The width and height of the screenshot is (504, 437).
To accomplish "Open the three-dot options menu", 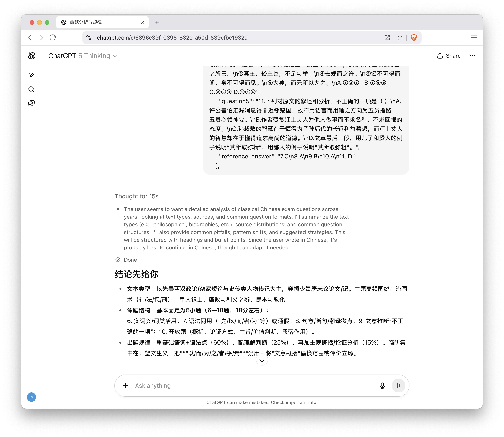I will [473, 56].
